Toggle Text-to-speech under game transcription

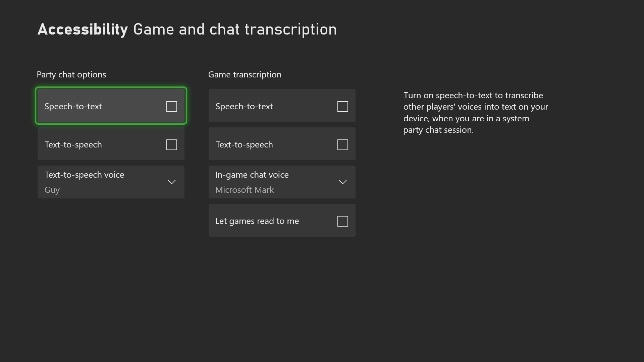tap(343, 144)
